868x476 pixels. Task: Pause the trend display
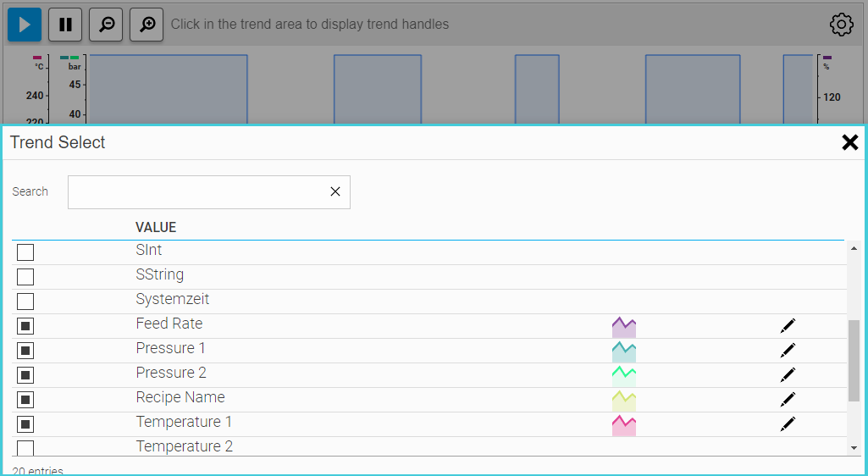65,25
